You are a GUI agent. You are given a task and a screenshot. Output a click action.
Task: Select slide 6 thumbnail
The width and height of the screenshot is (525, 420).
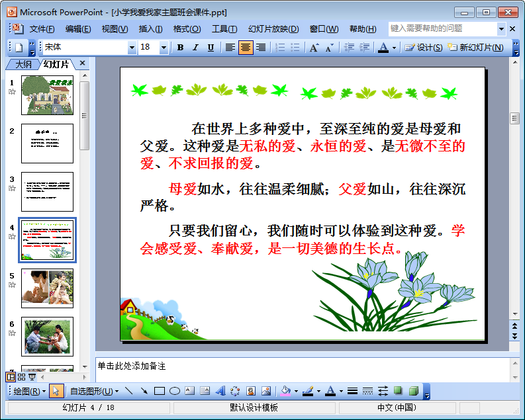point(47,337)
